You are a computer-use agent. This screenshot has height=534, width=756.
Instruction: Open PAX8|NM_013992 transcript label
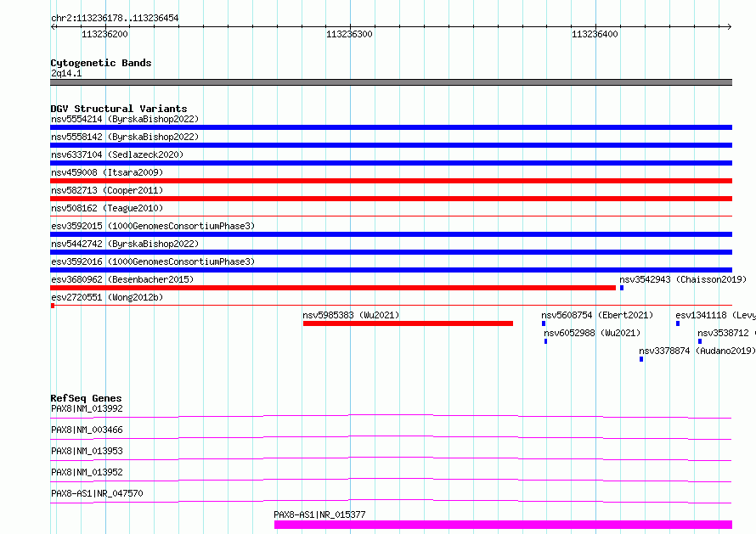[x=87, y=408]
